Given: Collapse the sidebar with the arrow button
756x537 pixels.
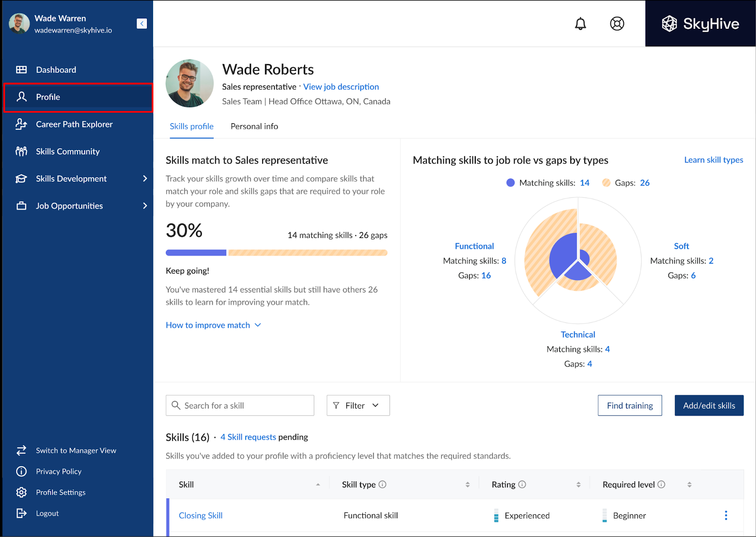Looking at the screenshot, I should click(x=142, y=24).
